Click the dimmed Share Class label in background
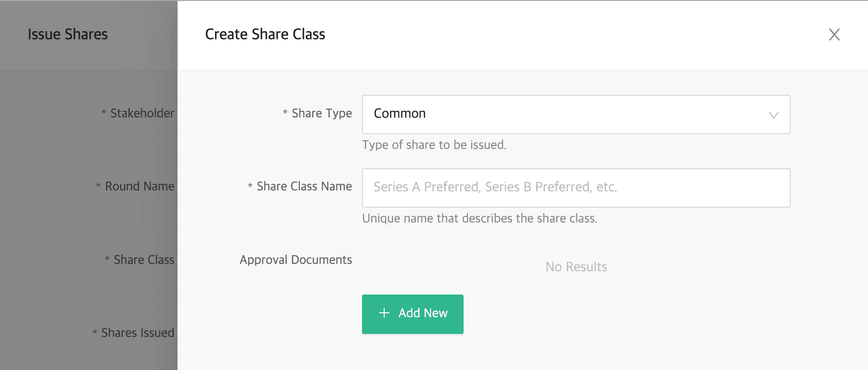868x370 pixels. coord(144,260)
